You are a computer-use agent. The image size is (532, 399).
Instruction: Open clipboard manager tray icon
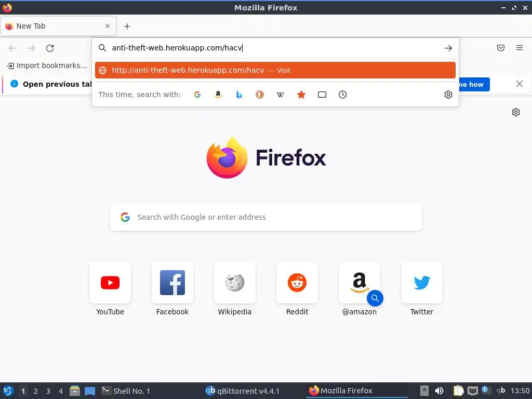[x=458, y=391]
